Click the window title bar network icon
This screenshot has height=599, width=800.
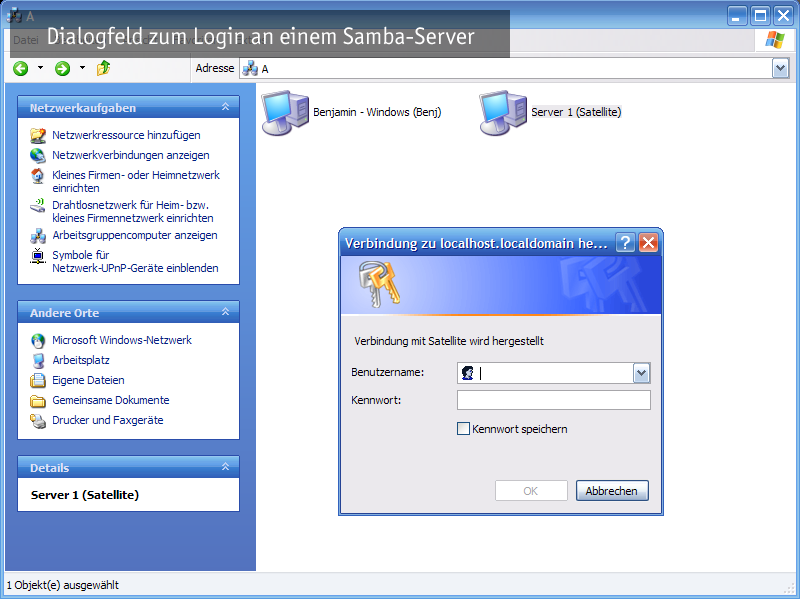[x=14, y=16]
